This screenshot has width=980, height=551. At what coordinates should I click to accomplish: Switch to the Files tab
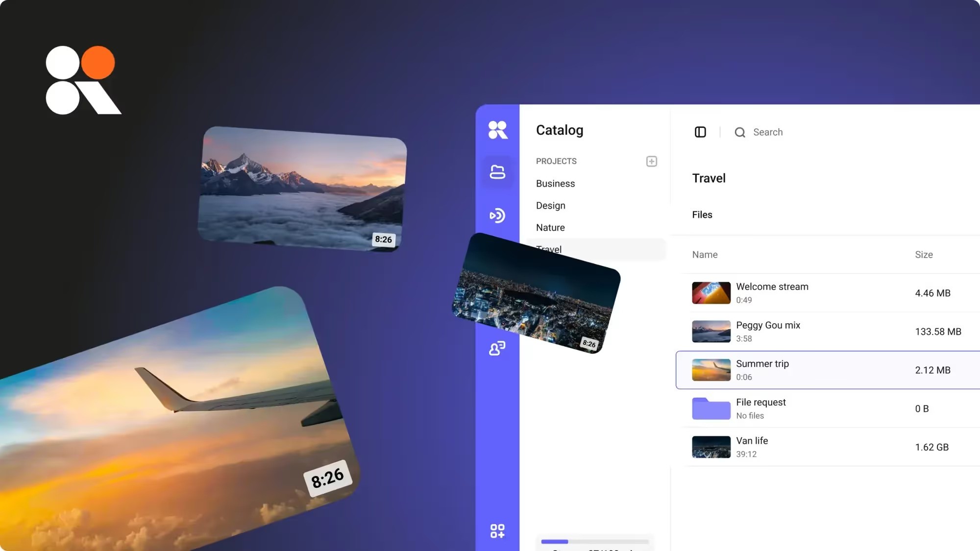[x=702, y=215]
